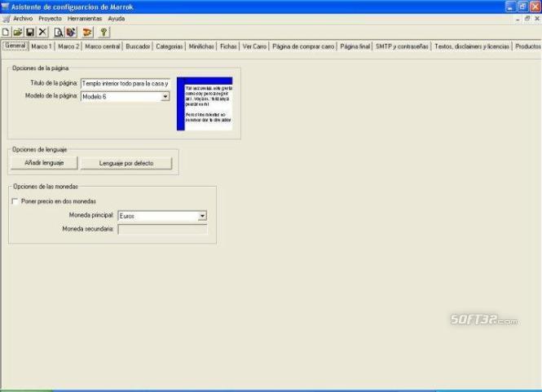Restore the inner document window
This screenshot has width=542, height=392.
point(527,19)
